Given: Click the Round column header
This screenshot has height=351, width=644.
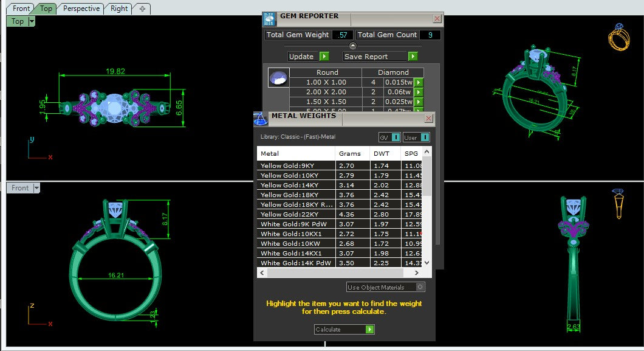Looking at the screenshot, I should [x=327, y=72].
